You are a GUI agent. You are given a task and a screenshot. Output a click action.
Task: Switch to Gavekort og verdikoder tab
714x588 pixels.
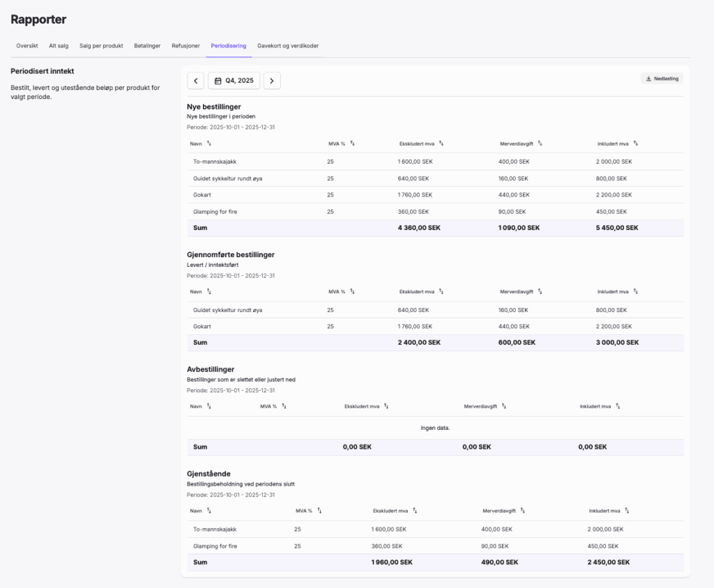288,45
